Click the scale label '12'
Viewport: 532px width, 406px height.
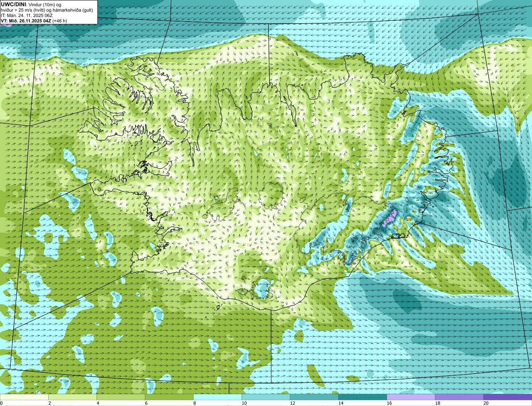pos(292,403)
